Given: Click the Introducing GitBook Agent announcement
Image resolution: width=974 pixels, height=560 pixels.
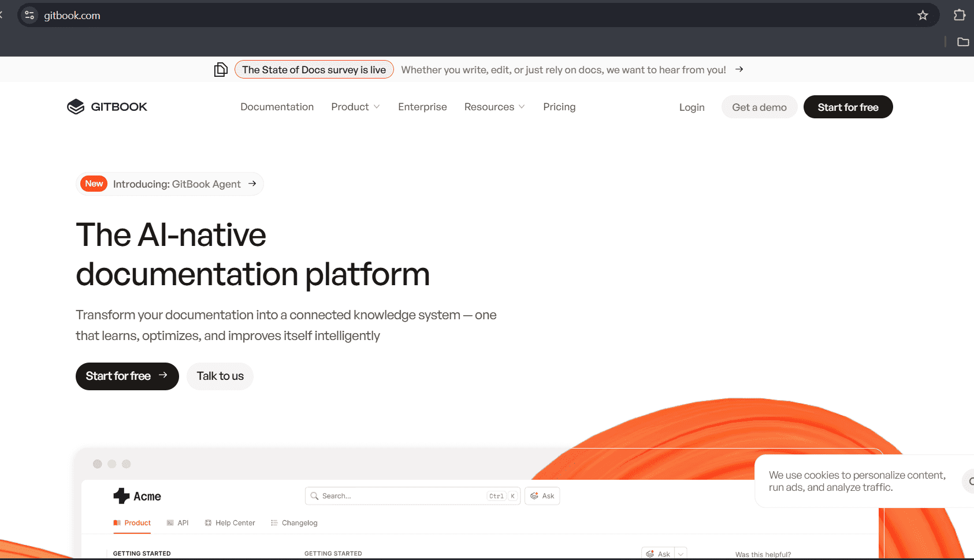Looking at the screenshot, I should click(x=170, y=184).
